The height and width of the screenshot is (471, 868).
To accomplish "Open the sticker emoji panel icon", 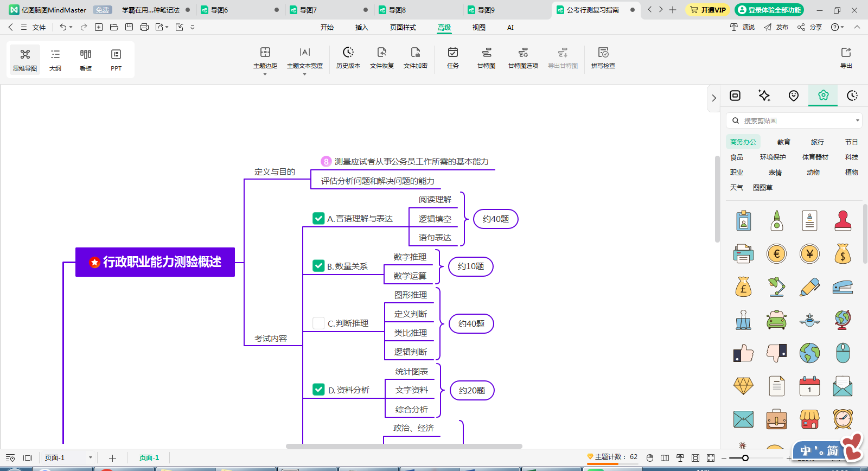I will (794, 96).
